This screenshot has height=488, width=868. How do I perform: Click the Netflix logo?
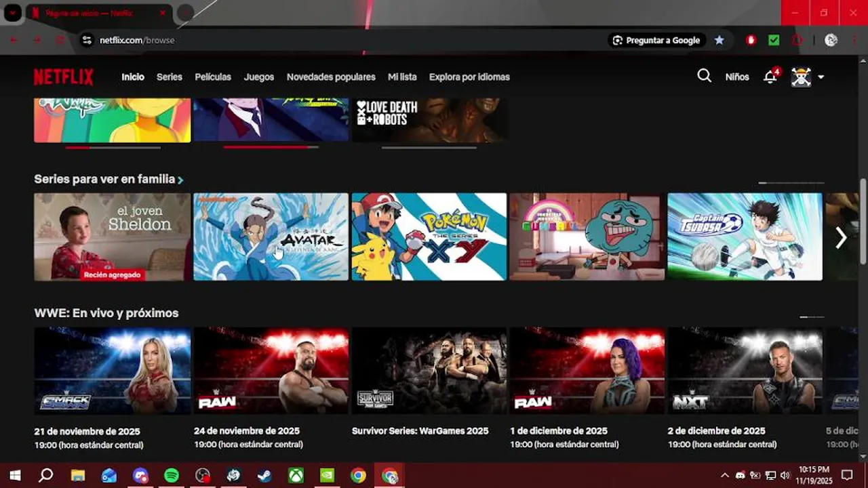tap(64, 77)
